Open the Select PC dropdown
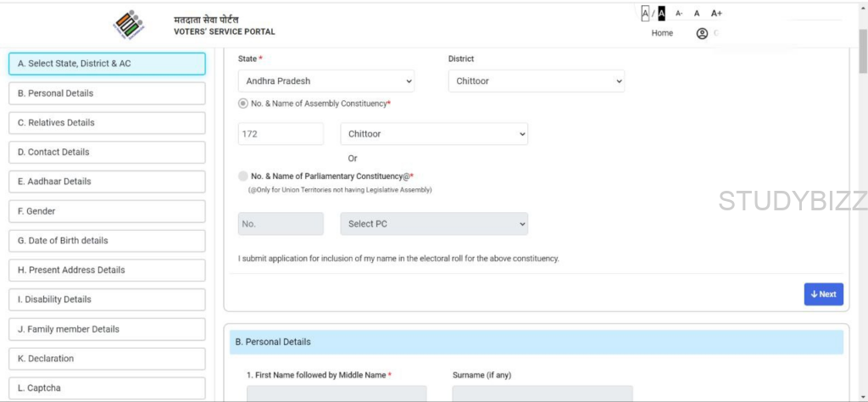 pos(434,224)
